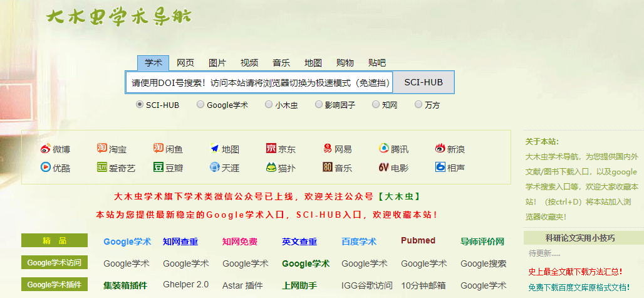This screenshot has width=644, height=298.
Task: Click the 关于本站 heading
Action: coord(542,142)
